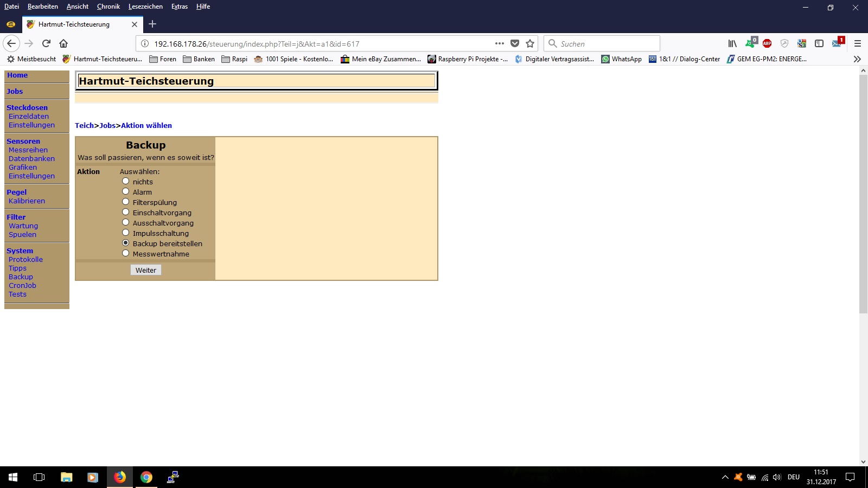Toggle the sidebar view icon
Image resolution: width=868 pixels, height=488 pixels.
click(x=819, y=43)
